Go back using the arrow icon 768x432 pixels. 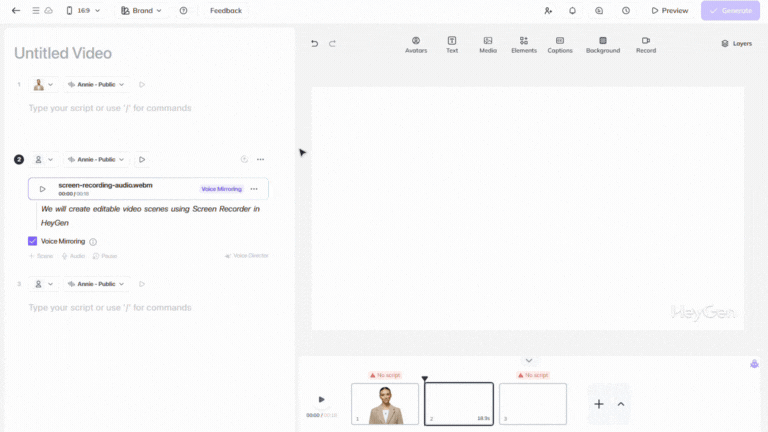point(16,10)
